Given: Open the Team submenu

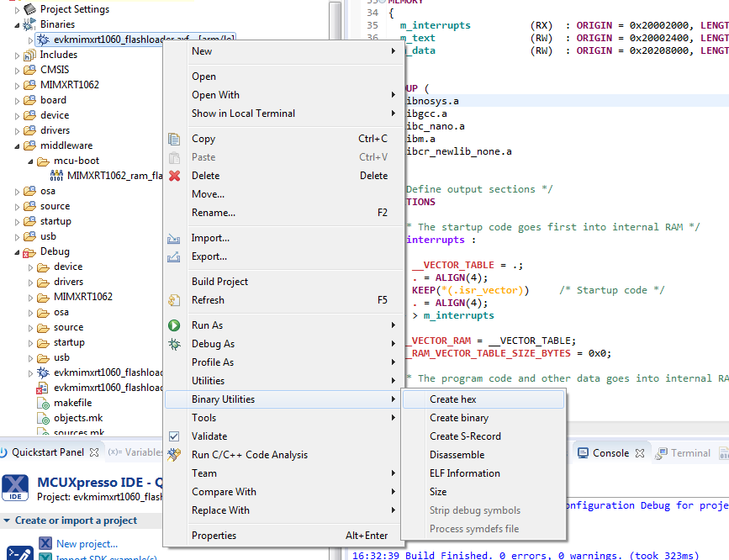Looking at the screenshot, I should [283, 473].
